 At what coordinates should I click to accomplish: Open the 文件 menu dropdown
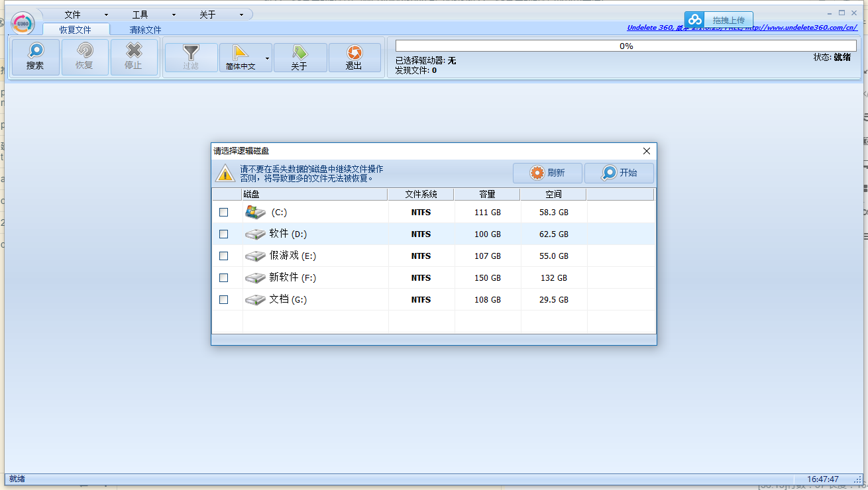tap(85, 15)
